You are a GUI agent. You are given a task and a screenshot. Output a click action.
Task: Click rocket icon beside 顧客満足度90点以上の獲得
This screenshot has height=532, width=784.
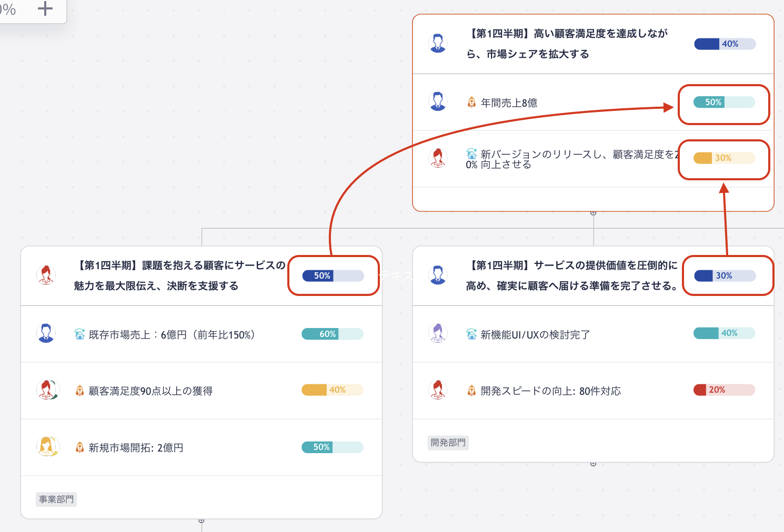(79, 391)
